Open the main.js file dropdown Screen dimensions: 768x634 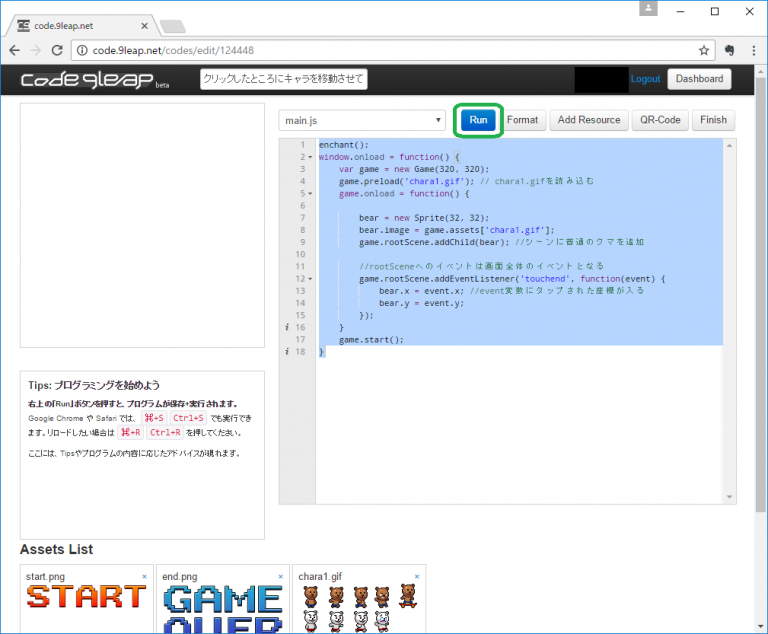point(362,120)
